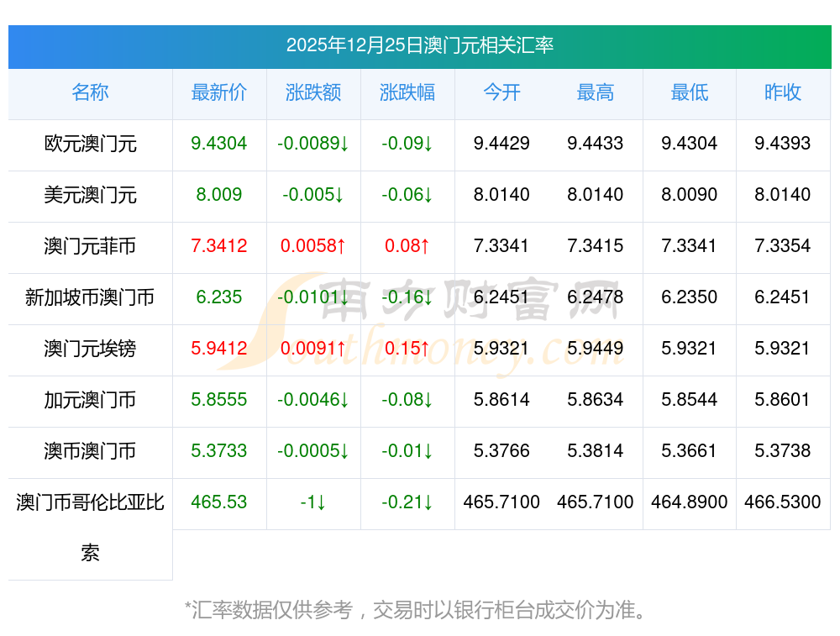The height and width of the screenshot is (636, 840).
Task: Open the 欧元澳门元 row name
Action: [90, 145]
